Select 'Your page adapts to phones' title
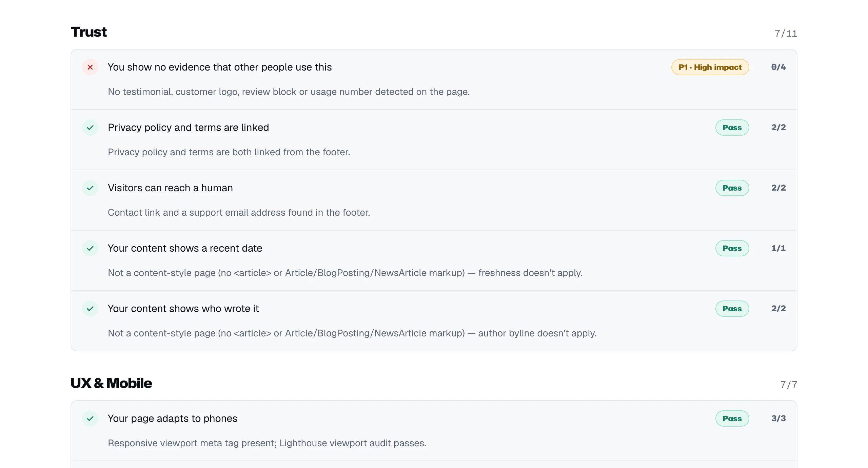Screen dimensions: 868x468 pos(172,418)
